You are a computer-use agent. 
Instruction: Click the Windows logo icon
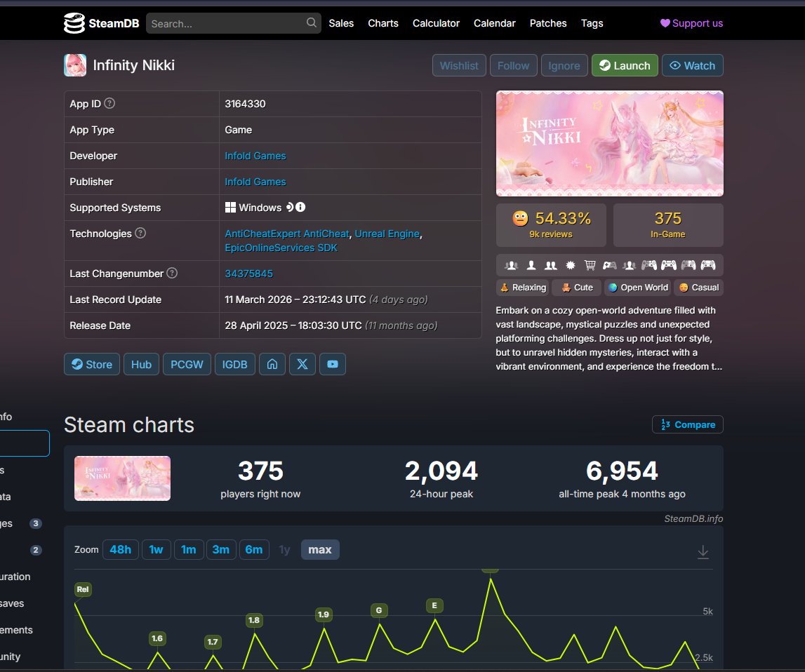coord(230,207)
